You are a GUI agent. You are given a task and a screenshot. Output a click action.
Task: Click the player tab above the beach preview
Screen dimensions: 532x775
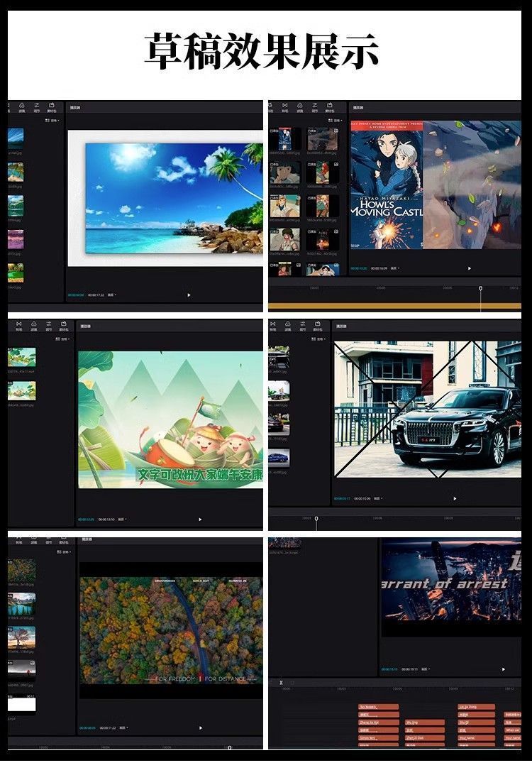(x=75, y=108)
